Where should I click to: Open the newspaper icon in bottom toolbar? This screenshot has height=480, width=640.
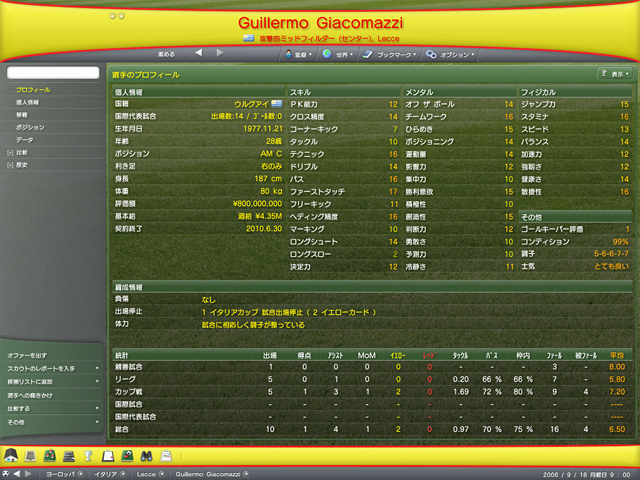[x=167, y=456]
